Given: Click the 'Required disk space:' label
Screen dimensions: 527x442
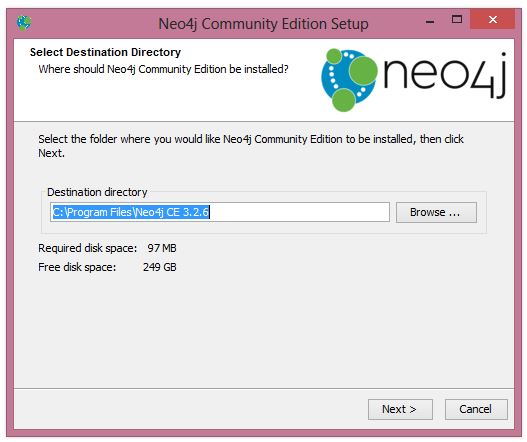Looking at the screenshot, I should (x=87, y=248).
